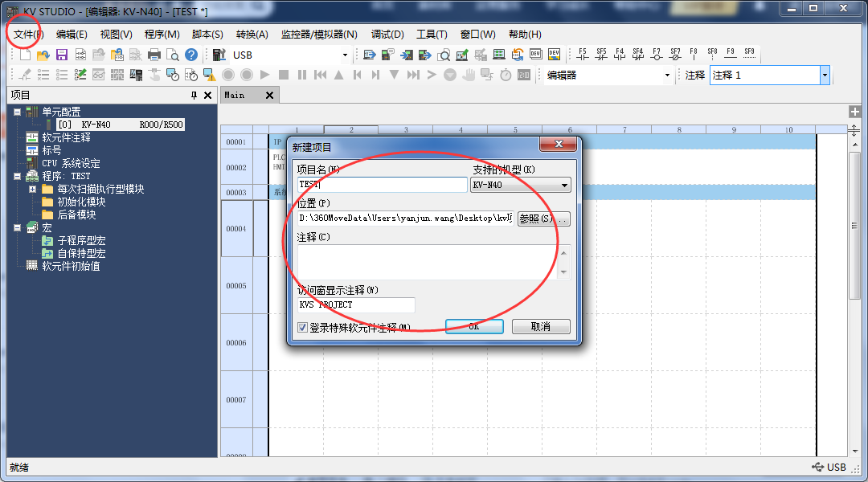Click the monitor with warning triangle icon
Viewport: 868px width, 482px height.
tap(209, 75)
